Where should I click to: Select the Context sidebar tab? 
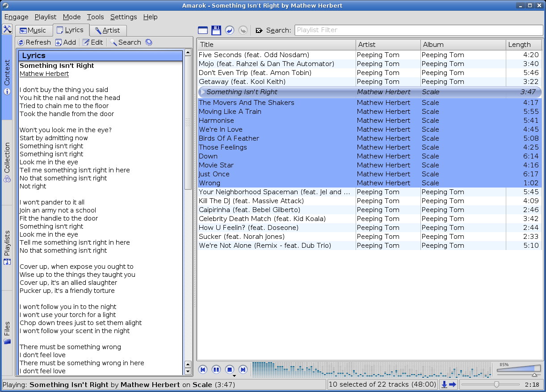point(7,78)
